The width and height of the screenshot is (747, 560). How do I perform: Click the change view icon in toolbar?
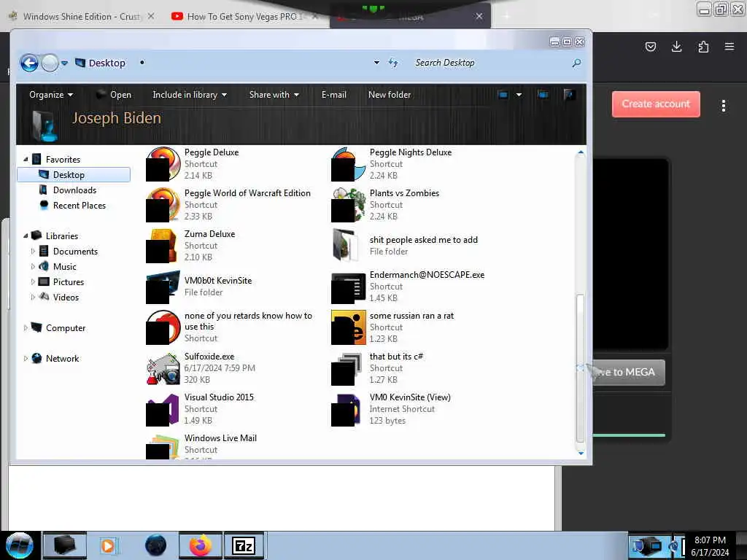(x=503, y=95)
